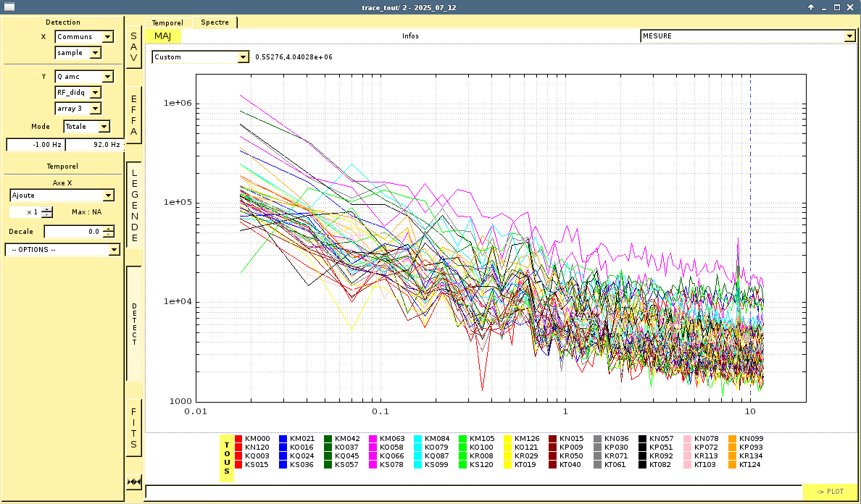Click the red KM000 legend swatch
The image size is (861, 504).
click(239, 439)
